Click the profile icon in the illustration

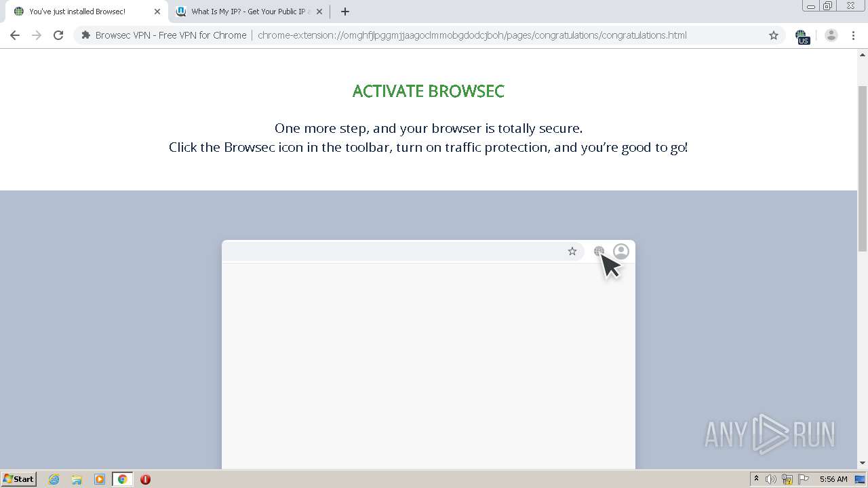point(621,251)
